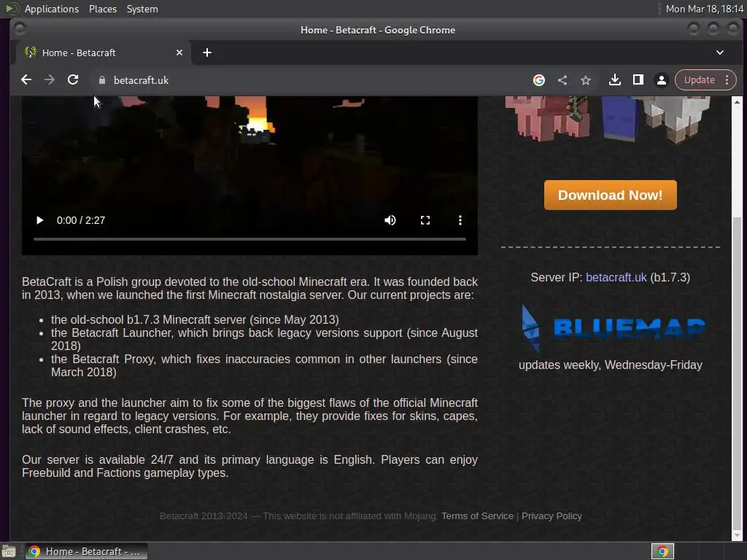
Task: Click the page scrollbar up arrow
Action: [737, 101]
